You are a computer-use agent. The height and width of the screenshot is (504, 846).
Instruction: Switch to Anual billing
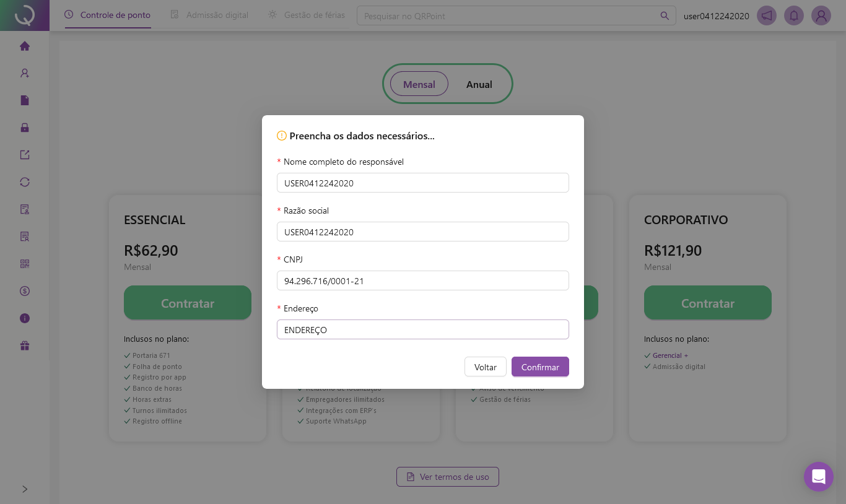point(479,84)
